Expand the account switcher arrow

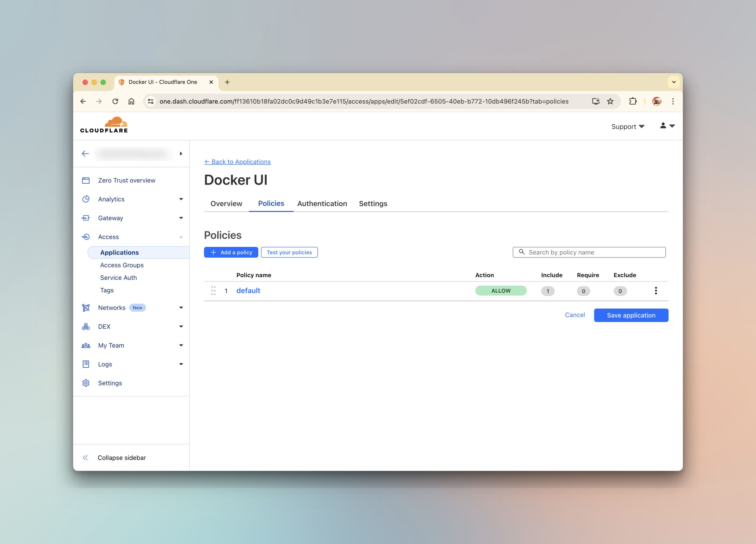181,154
